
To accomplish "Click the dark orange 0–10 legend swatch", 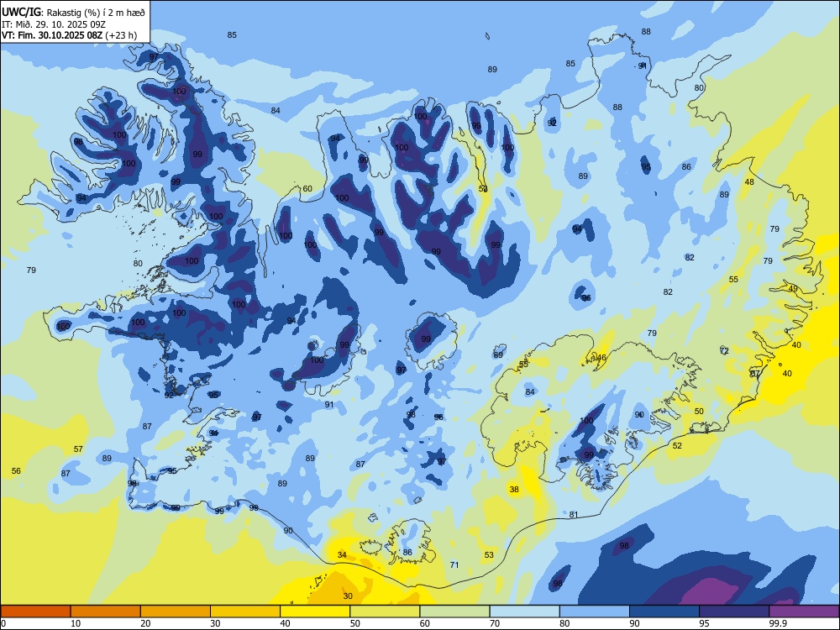I will (35, 612).
